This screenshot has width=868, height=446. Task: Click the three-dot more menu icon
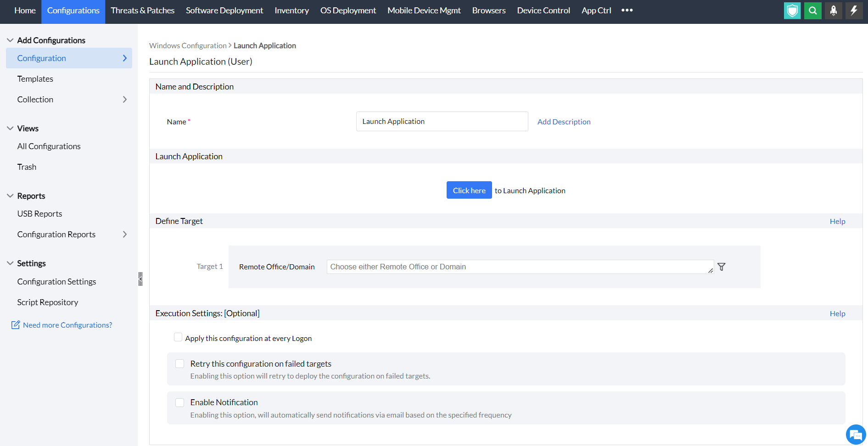627,10
